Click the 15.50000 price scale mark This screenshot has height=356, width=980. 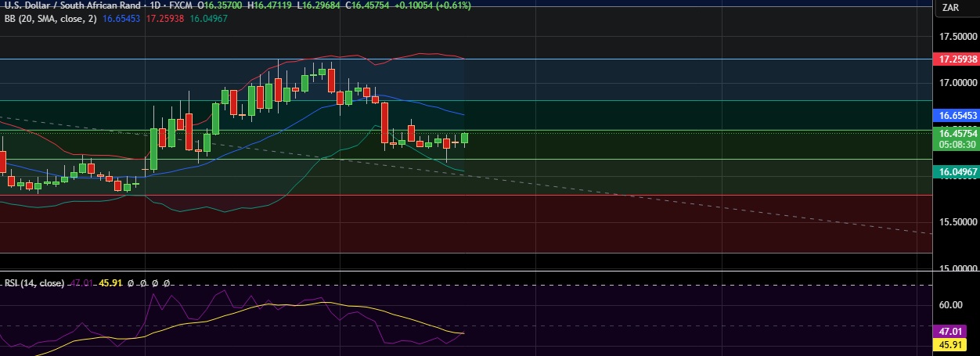tap(958, 221)
